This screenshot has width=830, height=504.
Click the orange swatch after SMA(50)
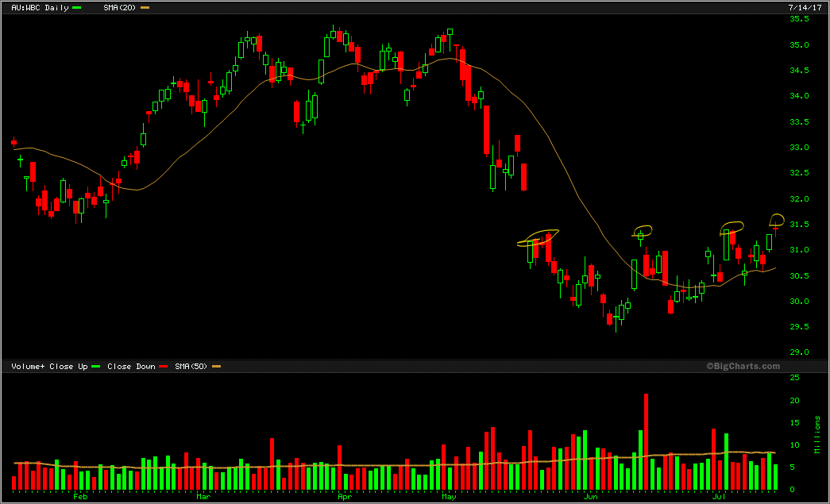click(x=217, y=367)
